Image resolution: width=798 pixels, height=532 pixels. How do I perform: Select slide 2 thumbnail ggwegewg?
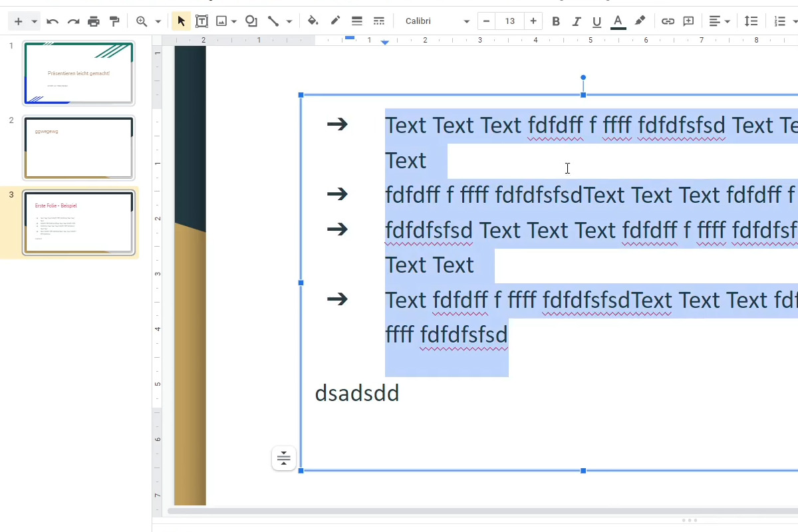pos(78,148)
